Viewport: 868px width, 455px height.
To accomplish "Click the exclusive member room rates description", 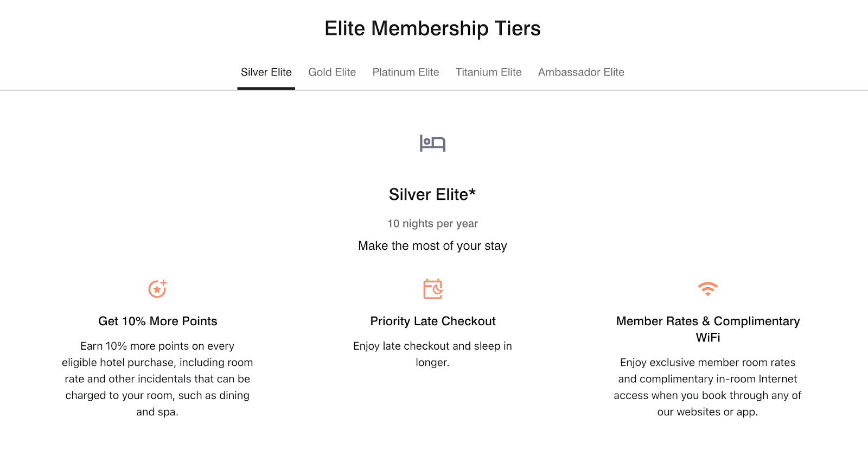I will [x=708, y=387].
